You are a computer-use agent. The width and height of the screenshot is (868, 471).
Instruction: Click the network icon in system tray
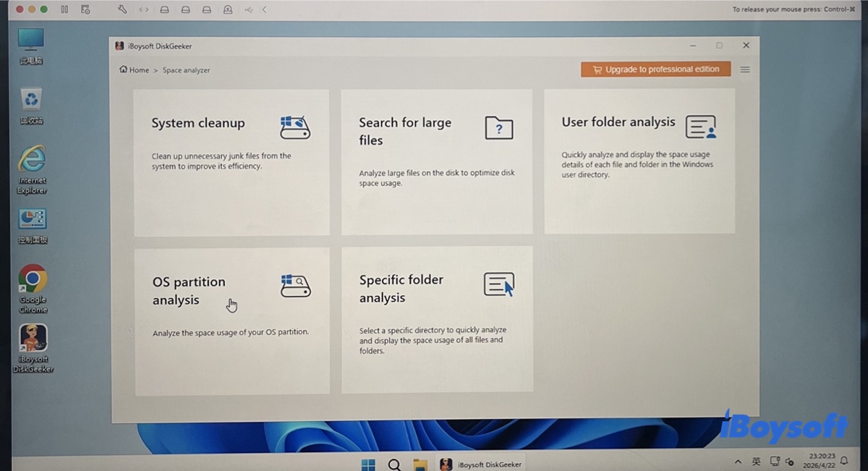[775, 461]
